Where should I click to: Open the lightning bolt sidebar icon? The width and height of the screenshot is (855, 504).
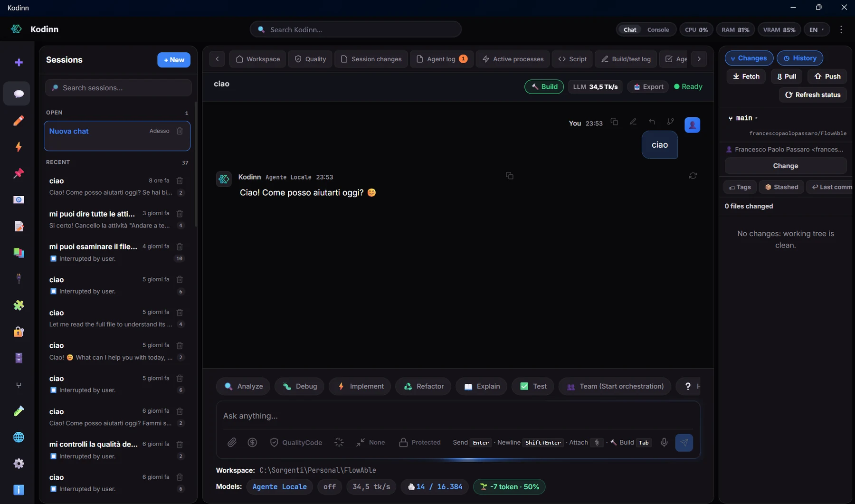coord(19,147)
